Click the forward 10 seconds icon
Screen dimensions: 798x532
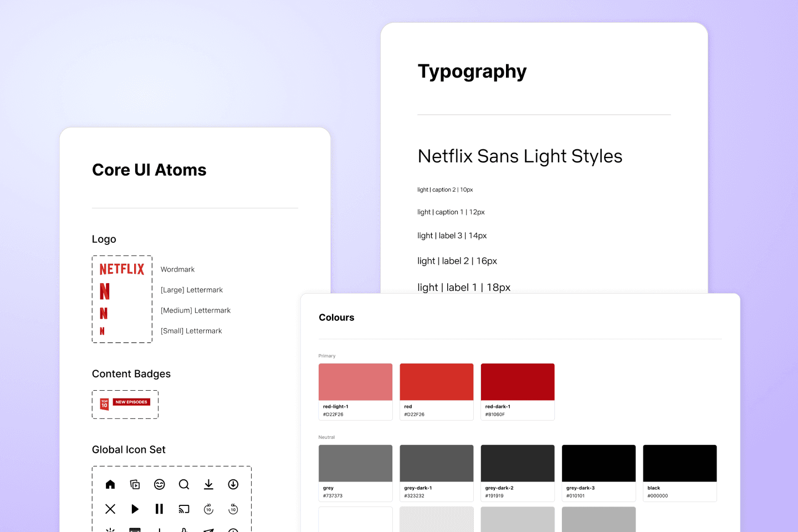(208, 509)
